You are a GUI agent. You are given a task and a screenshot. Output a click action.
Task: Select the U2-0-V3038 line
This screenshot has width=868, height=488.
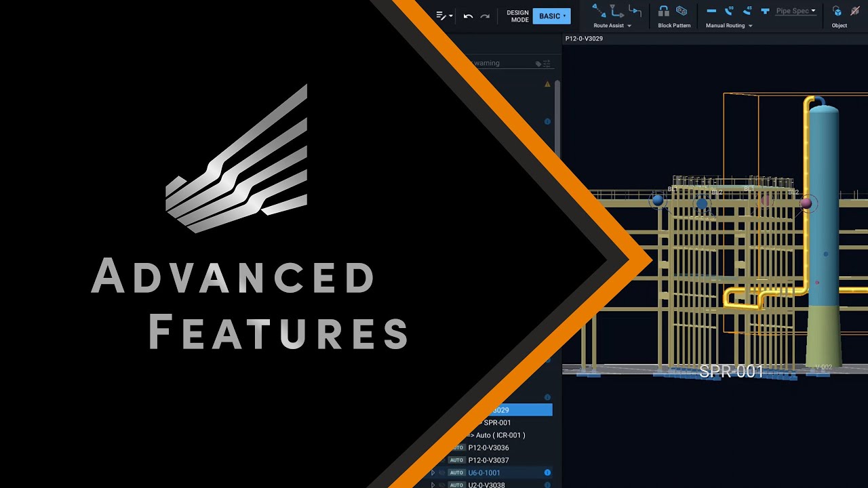(486, 485)
